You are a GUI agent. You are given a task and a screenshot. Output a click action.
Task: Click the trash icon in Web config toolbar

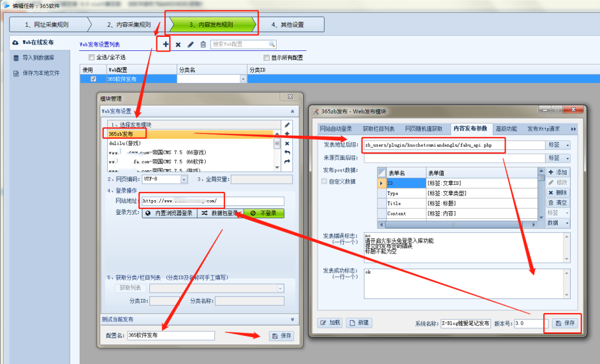coord(203,44)
